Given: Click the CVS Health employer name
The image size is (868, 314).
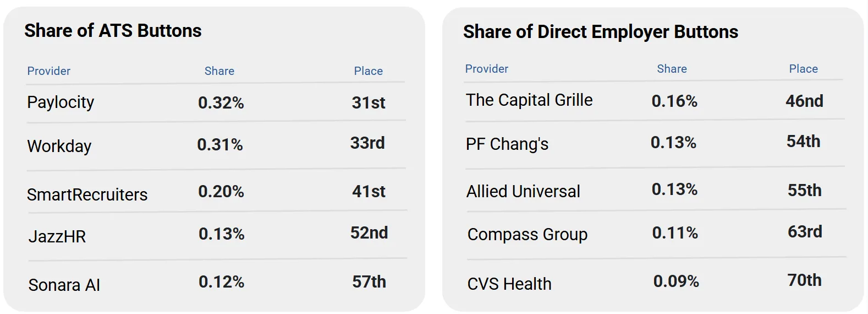Looking at the screenshot, I should (509, 284).
